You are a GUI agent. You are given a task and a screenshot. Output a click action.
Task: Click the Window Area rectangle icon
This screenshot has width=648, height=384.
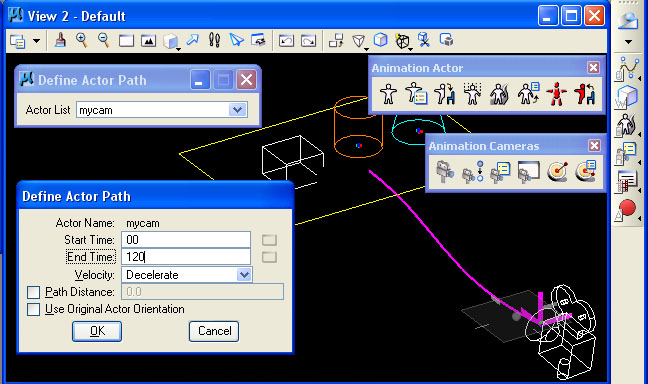tap(126, 41)
